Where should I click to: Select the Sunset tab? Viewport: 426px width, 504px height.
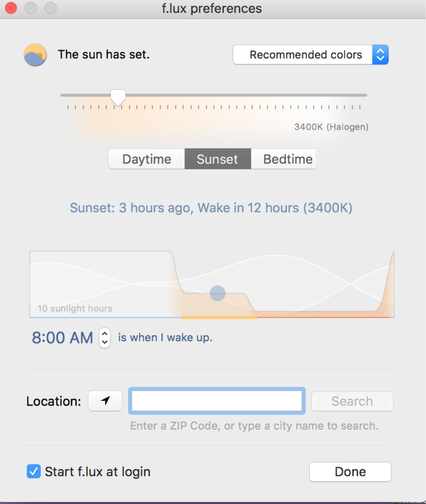click(218, 159)
